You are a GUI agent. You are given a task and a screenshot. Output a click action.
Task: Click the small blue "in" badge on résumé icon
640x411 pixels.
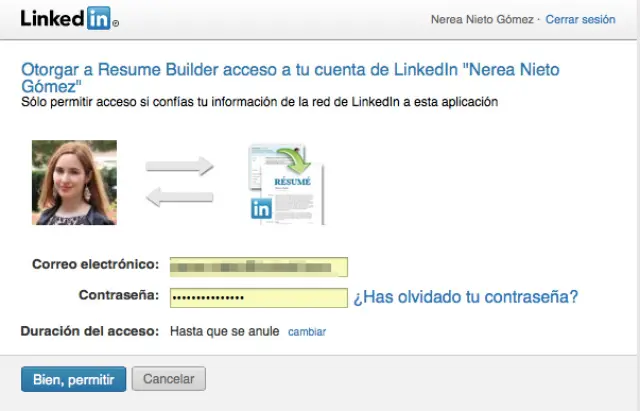pos(262,209)
